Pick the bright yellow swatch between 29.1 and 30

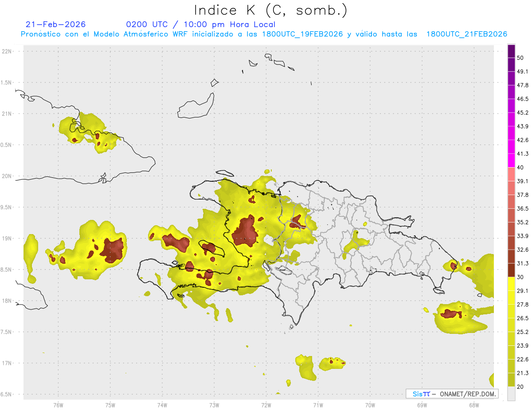pyautogui.click(x=511, y=284)
